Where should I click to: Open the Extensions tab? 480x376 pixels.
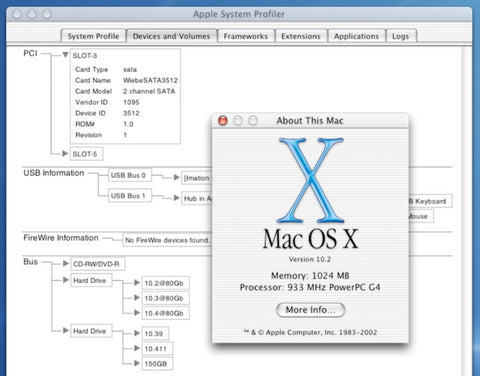(x=301, y=36)
